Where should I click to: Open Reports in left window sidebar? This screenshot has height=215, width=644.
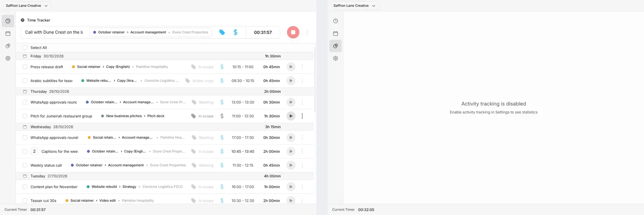tap(8, 46)
